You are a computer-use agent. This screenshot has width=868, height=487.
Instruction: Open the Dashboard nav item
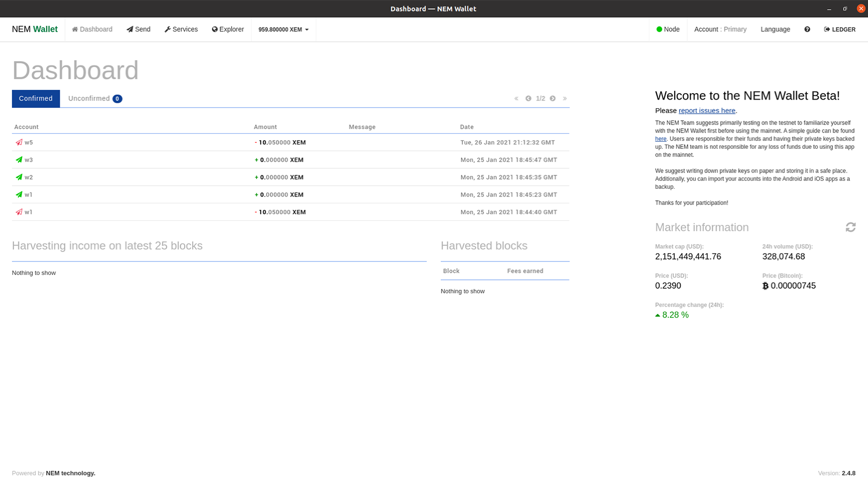pyautogui.click(x=92, y=29)
